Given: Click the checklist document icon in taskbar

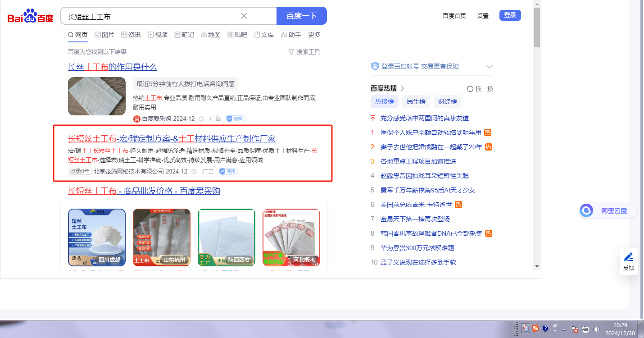Looking at the screenshot, I should pyautogui.click(x=525, y=329).
